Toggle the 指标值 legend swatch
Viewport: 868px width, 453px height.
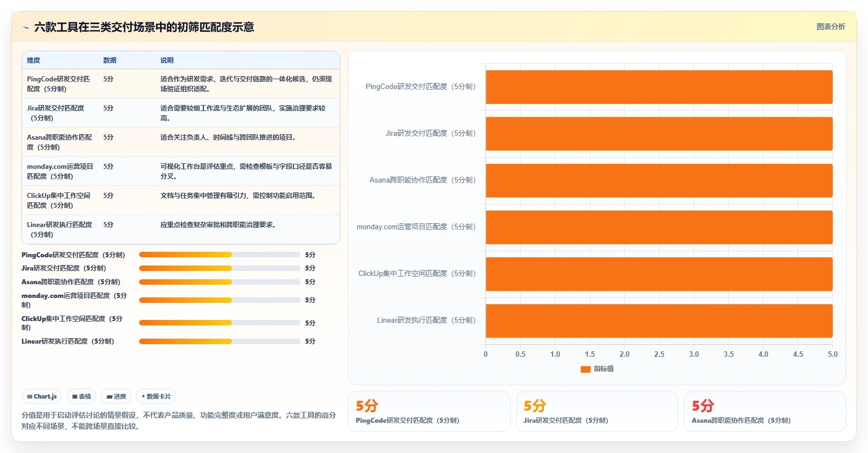[585, 369]
